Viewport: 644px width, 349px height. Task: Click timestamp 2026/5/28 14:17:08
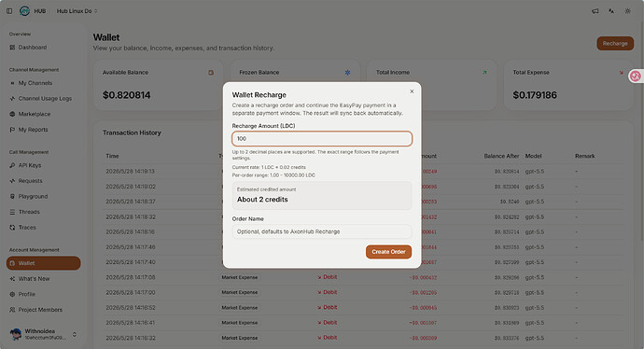[x=130, y=277]
